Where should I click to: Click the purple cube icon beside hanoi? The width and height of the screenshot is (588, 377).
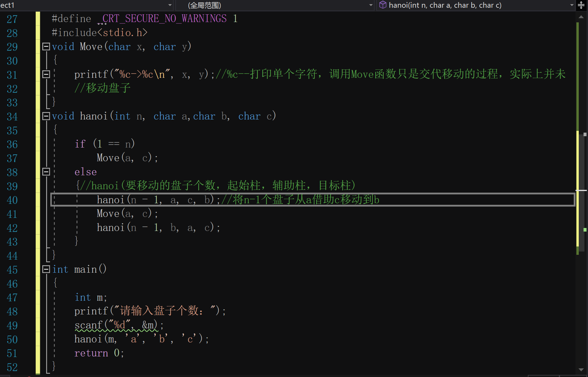[383, 5]
